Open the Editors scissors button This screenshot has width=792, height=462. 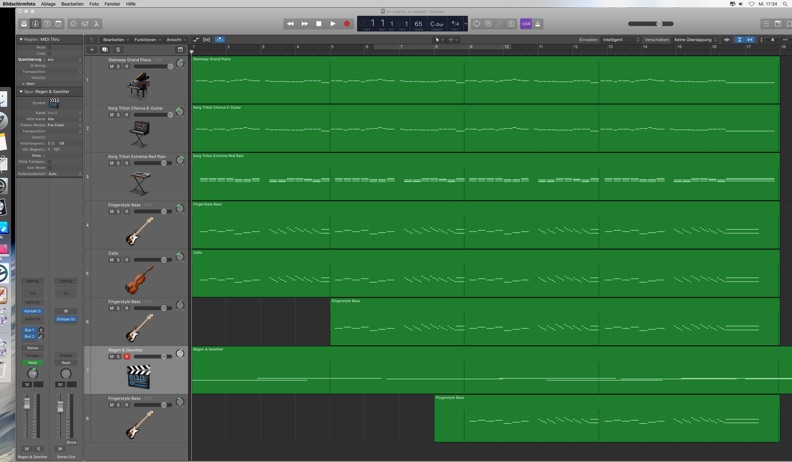tap(96, 24)
